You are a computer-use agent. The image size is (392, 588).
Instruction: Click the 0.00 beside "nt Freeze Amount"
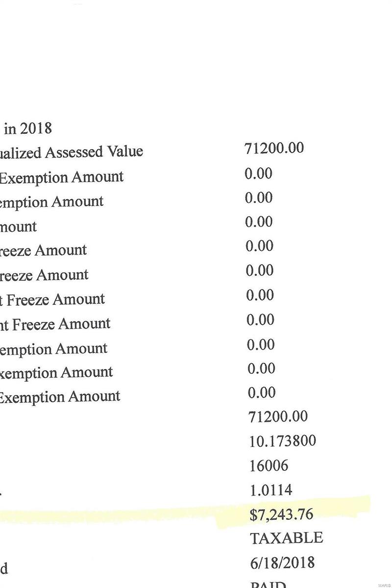click(x=260, y=320)
